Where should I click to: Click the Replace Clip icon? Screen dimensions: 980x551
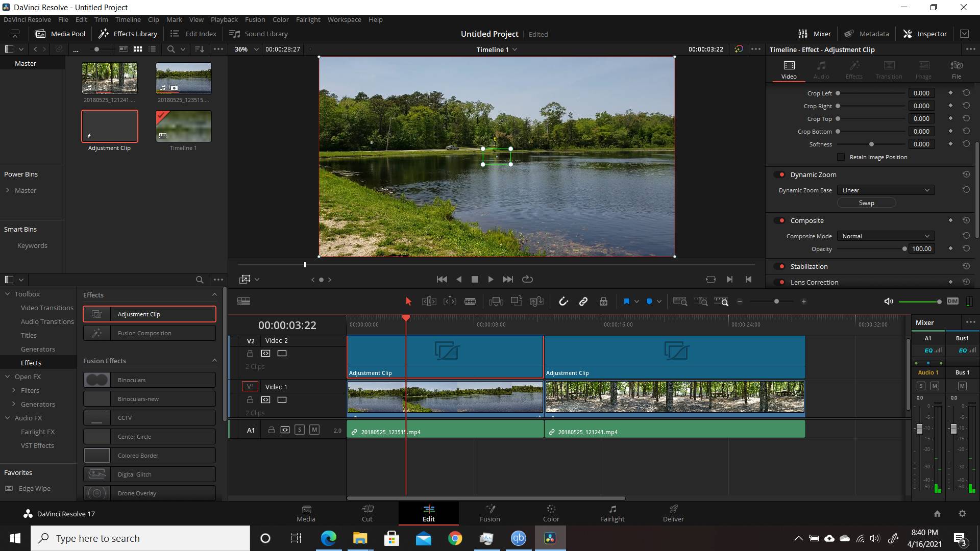(536, 302)
